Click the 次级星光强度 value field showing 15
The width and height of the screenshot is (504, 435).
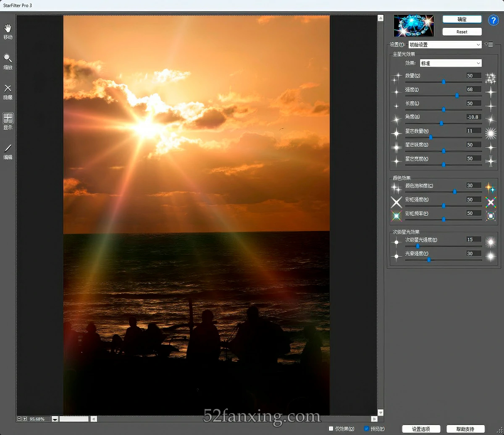(x=474, y=240)
